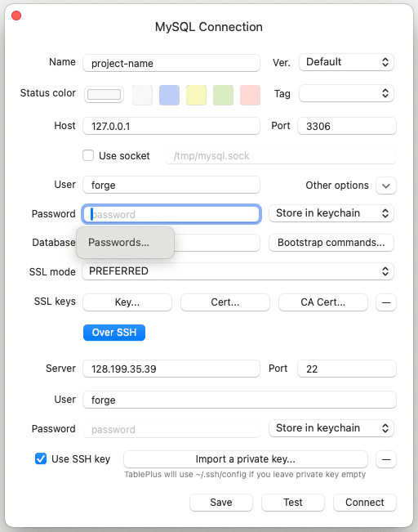
Task: Select the green status color
Action: coord(223,95)
